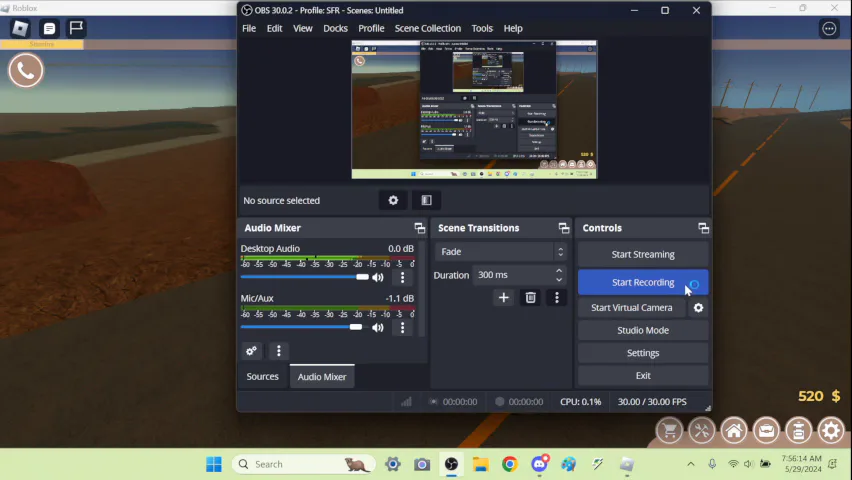The height and width of the screenshot is (480, 852).
Task: Open the File menu
Action: coord(249,28)
